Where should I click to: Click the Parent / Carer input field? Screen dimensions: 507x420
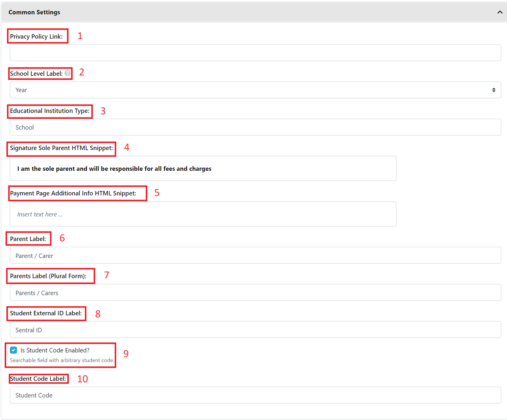click(253, 255)
